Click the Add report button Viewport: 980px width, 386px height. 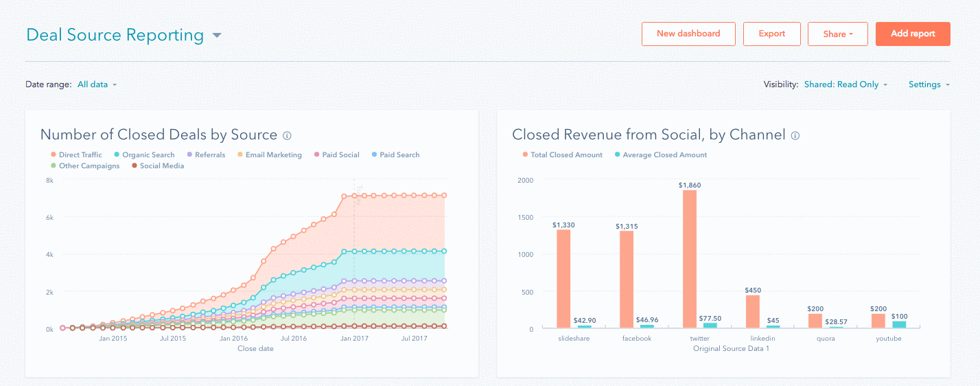tap(913, 34)
